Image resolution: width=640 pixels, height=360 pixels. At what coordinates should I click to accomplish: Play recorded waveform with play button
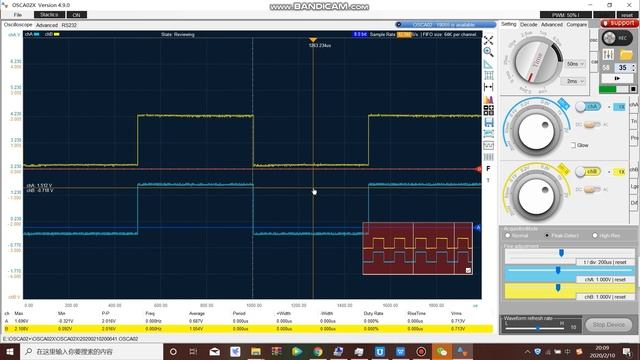tap(617, 78)
